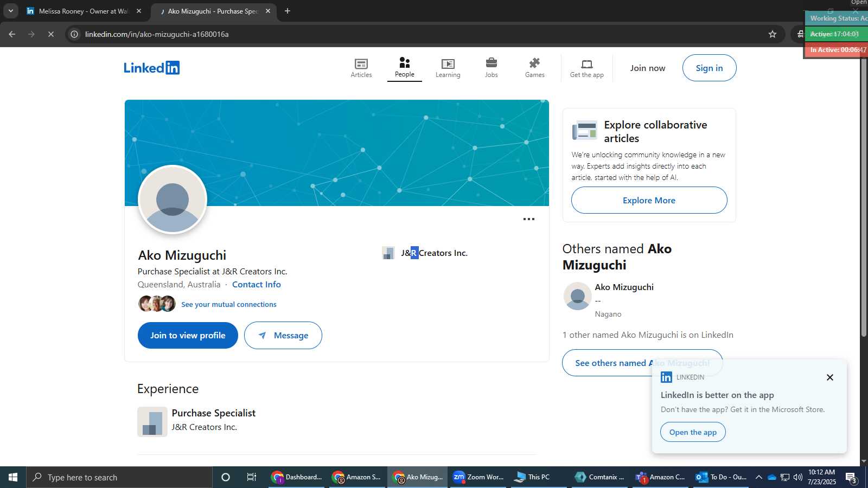Click the J&R Creators company logo in Experience
Screen dimensions: 868x488
[x=152, y=421]
